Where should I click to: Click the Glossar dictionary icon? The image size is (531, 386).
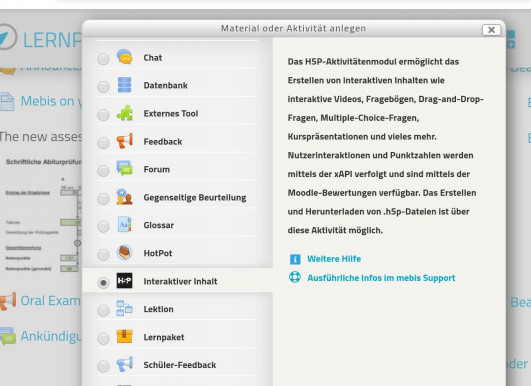pyautogui.click(x=124, y=224)
